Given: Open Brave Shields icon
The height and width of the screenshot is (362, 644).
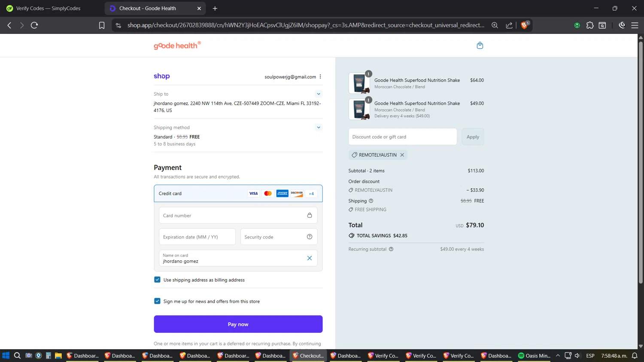Looking at the screenshot, I should click(x=524, y=25).
